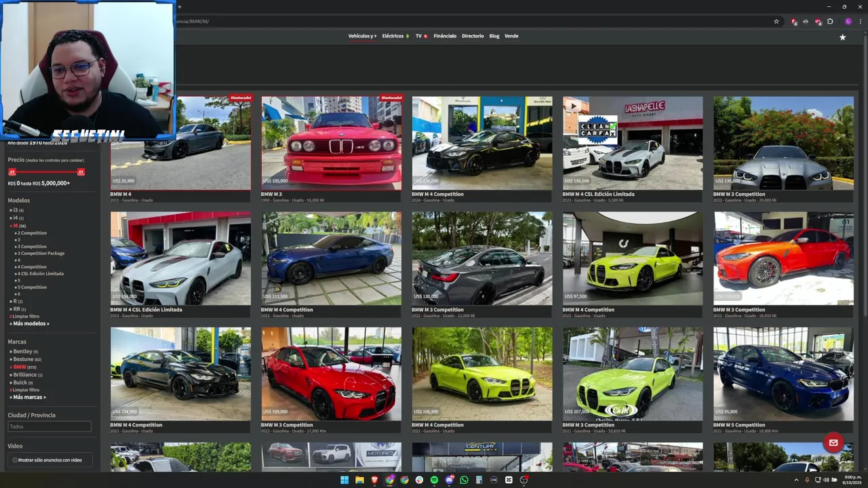Screen dimensions: 868x488
Task: Filter by the Brilliance brand
Action: coord(26,375)
